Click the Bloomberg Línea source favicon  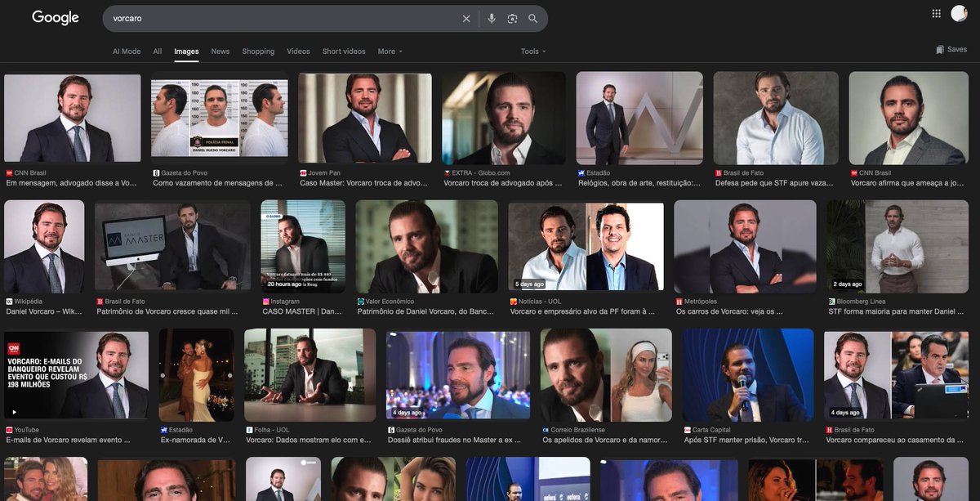click(x=831, y=302)
